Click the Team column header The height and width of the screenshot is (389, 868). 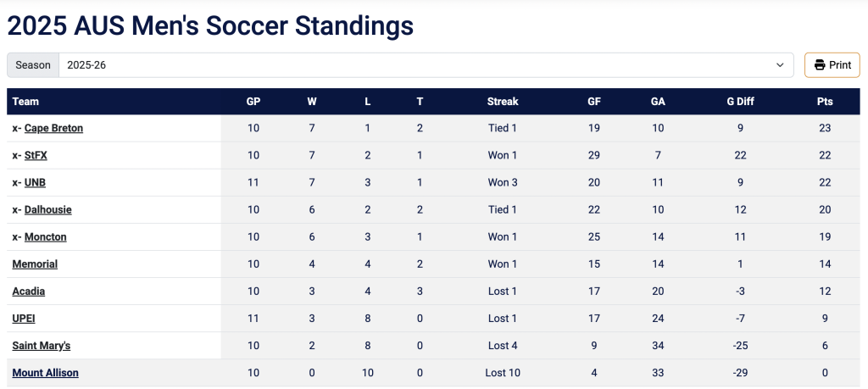[25, 101]
